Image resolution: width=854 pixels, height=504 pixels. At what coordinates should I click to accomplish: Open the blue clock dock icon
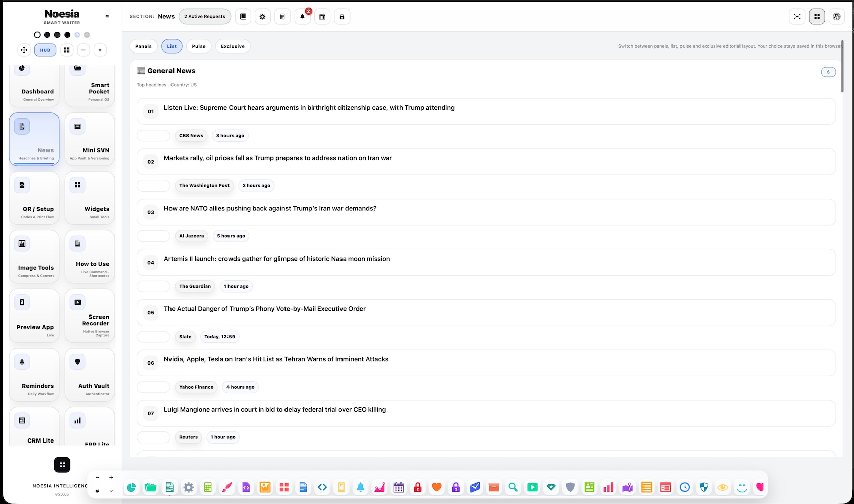point(685,487)
